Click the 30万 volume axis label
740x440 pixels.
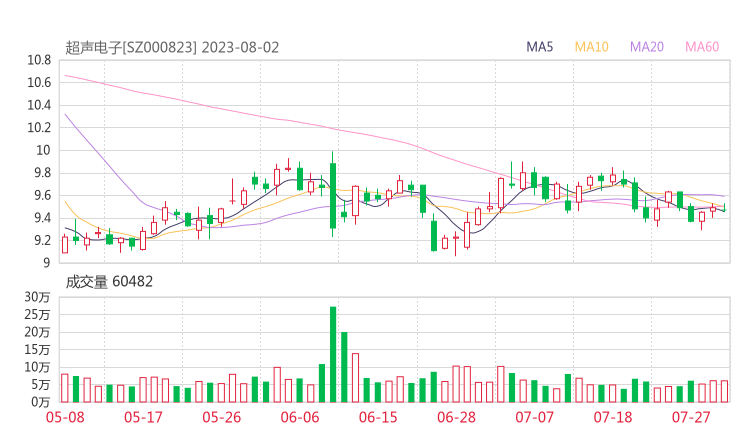(37, 297)
